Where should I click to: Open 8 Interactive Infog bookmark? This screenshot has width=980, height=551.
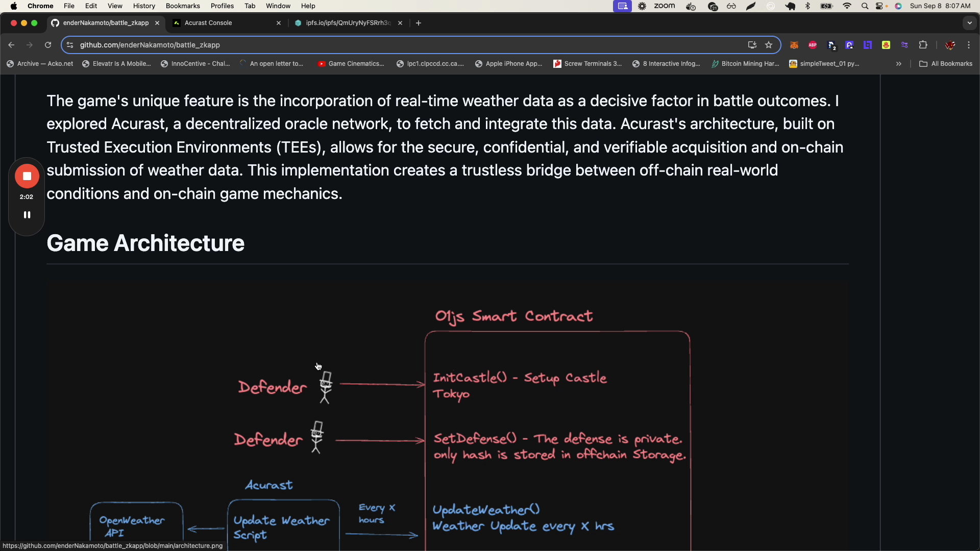click(x=666, y=64)
